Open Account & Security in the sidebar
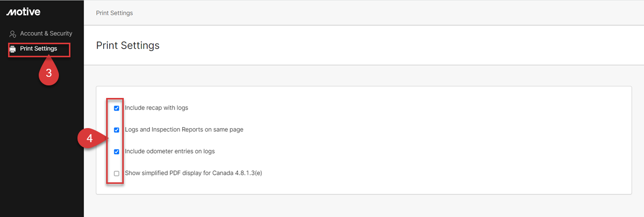The image size is (644, 217). [x=41, y=34]
